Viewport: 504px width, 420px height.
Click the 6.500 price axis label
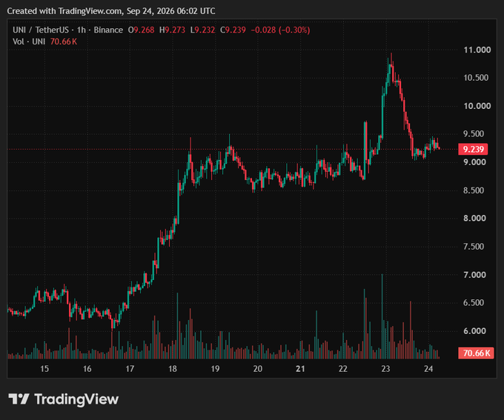coord(474,303)
